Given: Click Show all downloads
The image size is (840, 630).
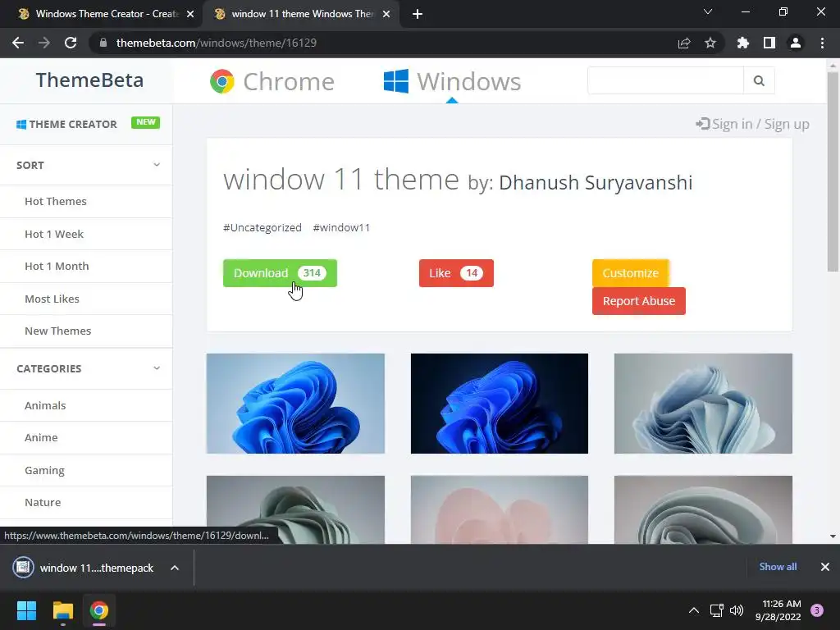Looking at the screenshot, I should coord(778,567).
